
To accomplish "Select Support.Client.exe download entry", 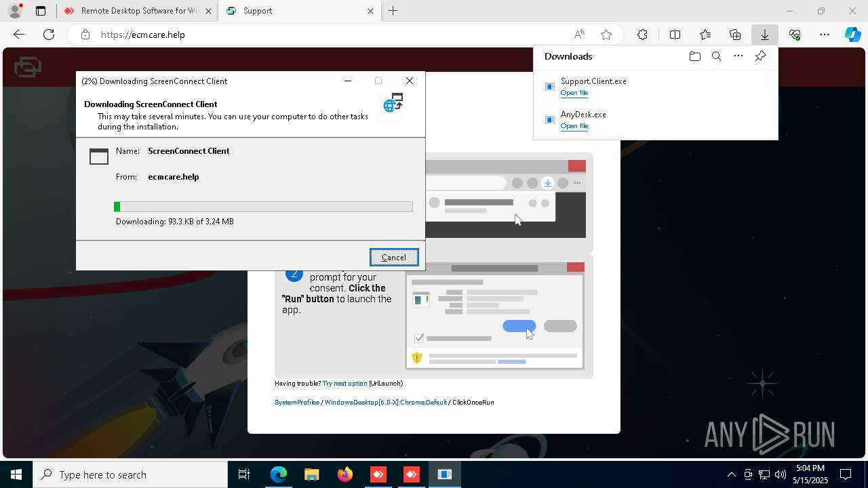I will click(x=655, y=87).
